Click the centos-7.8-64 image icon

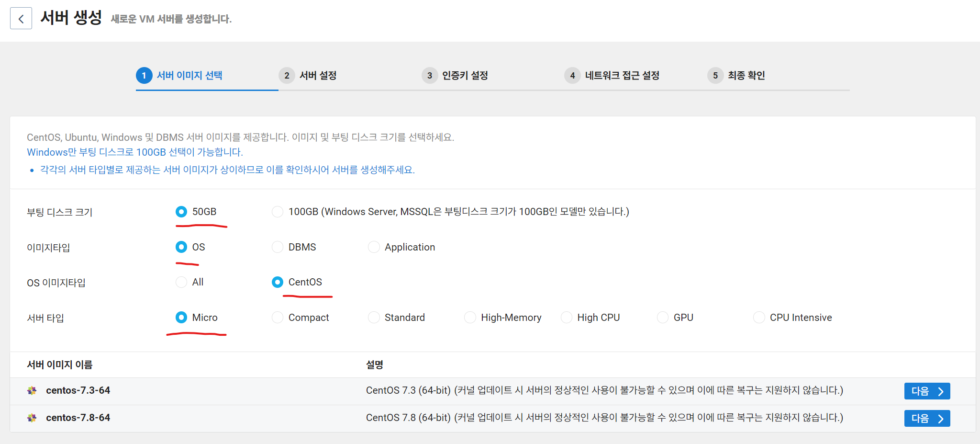(32, 418)
